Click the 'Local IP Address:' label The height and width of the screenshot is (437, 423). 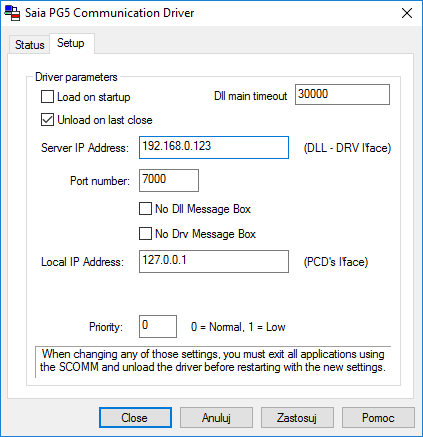coord(82,262)
